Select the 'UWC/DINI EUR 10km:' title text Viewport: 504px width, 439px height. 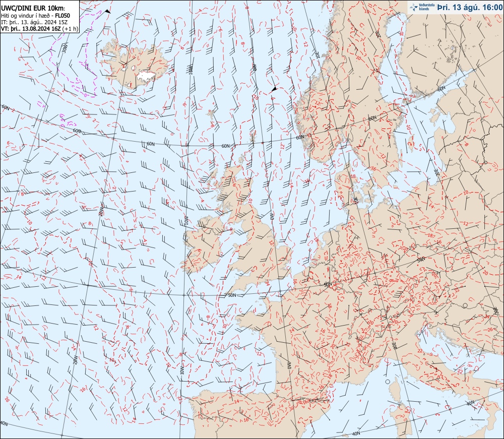tap(33, 9)
